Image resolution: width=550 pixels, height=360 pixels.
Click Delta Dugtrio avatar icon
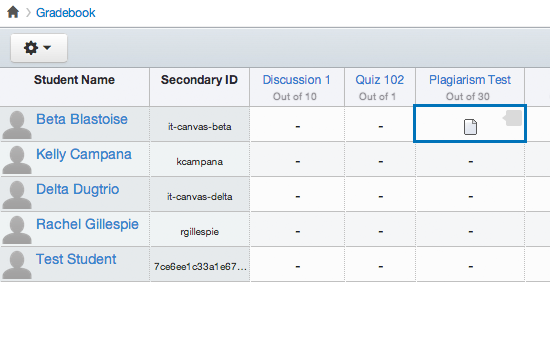16,195
